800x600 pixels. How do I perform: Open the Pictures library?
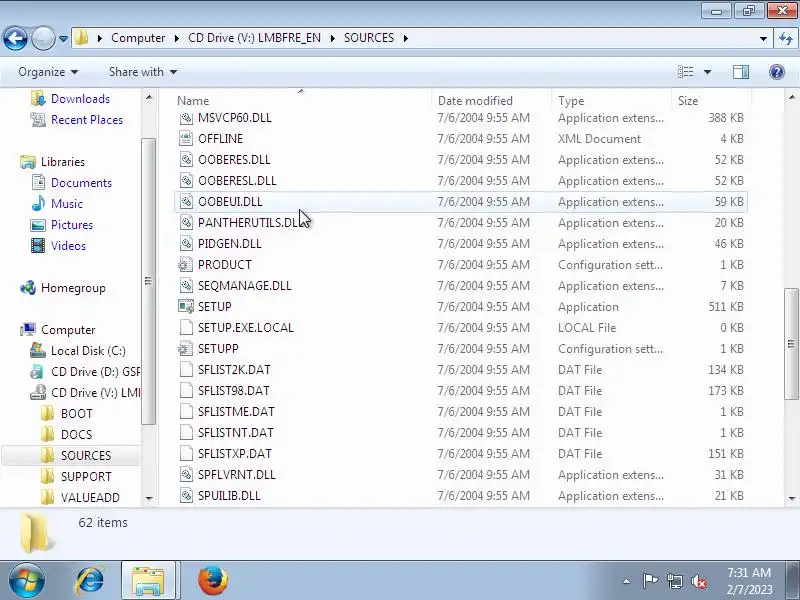click(x=72, y=224)
